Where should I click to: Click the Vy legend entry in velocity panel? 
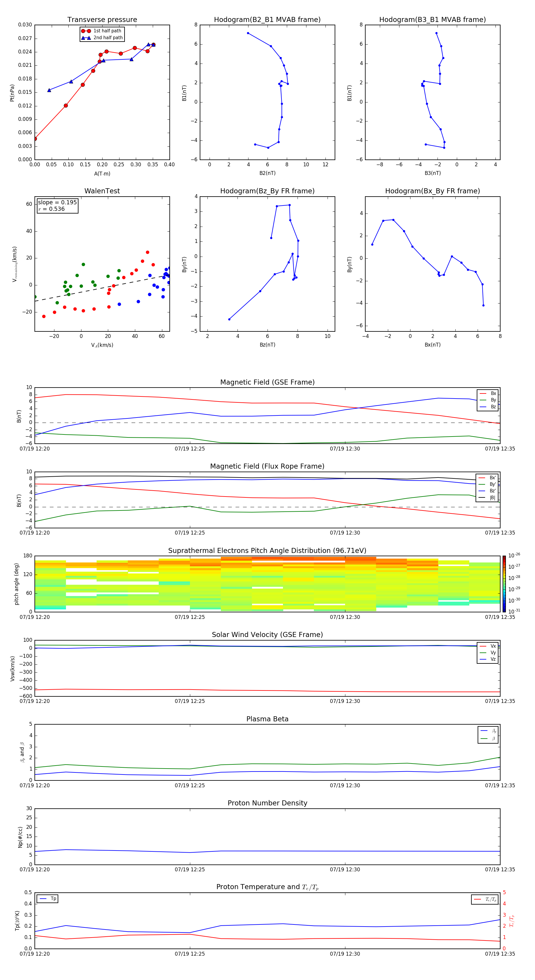[x=488, y=652]
